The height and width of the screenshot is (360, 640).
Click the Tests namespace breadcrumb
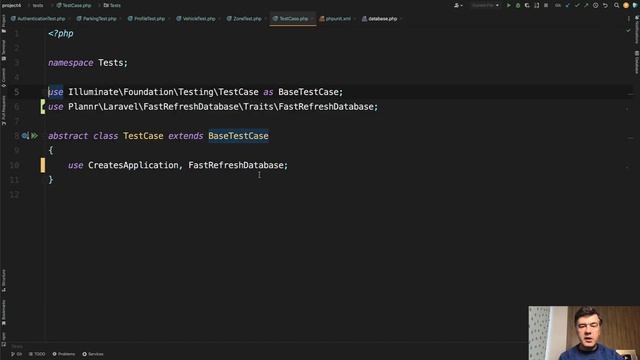112,5
